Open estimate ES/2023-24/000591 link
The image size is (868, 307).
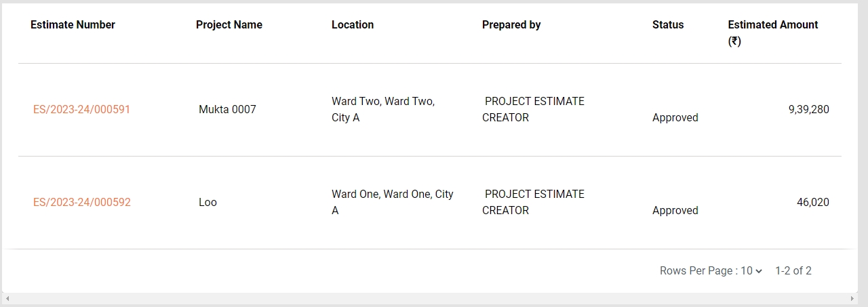(x=81, y=109)
